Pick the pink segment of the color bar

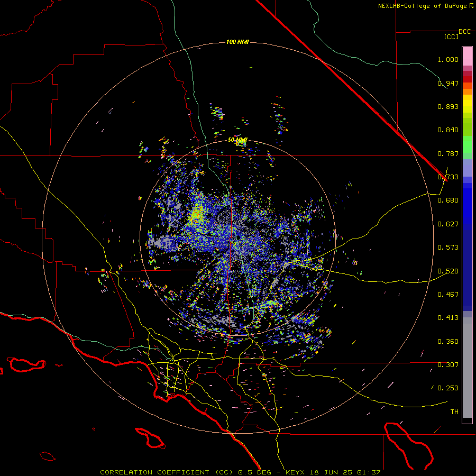click(467, 57)
